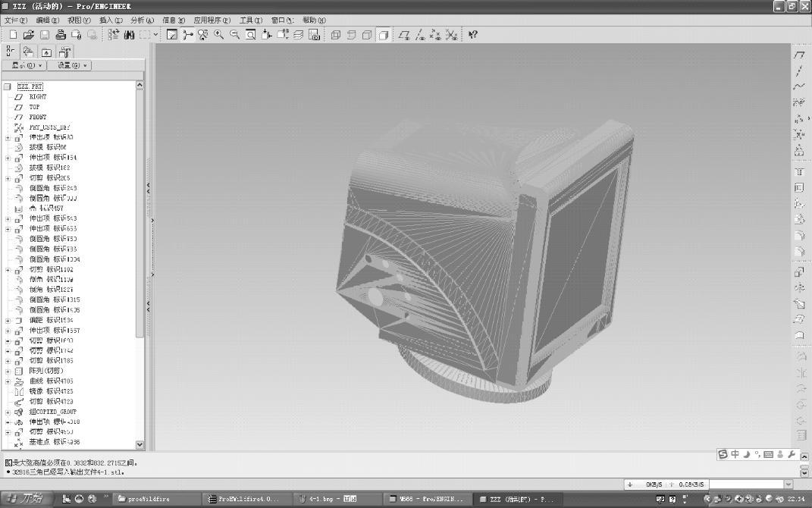The image size is (812, 508).
Task: Select the Datum Axis tool in the right toolbar
Action: [800, 71]
